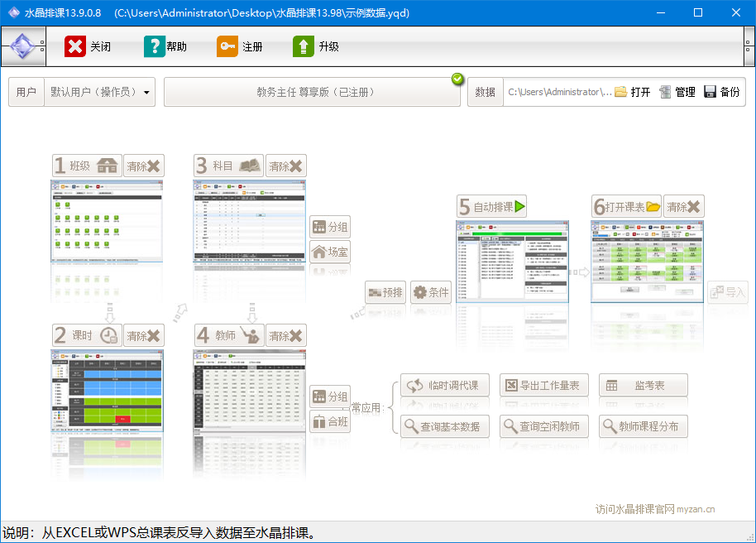This screenshot has height=543, width=756.
Task: Click the red Close (关闭) toolbar icon
Action: click(x=75, y=47)
